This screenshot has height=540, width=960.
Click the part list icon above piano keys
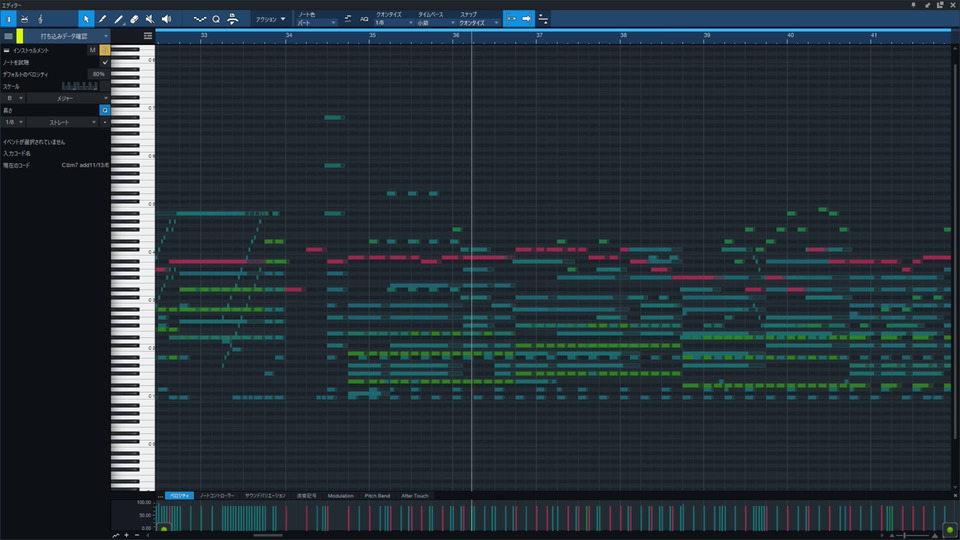tap(148, 36)
